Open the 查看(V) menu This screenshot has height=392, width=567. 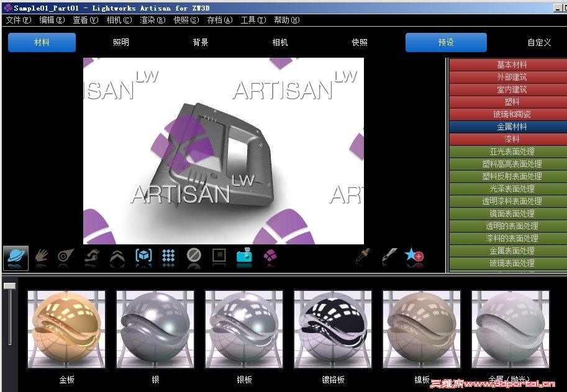click(86, 20)
